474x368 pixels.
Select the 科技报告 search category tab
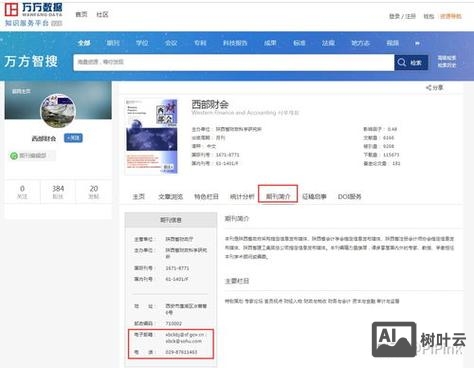[235, 43]
